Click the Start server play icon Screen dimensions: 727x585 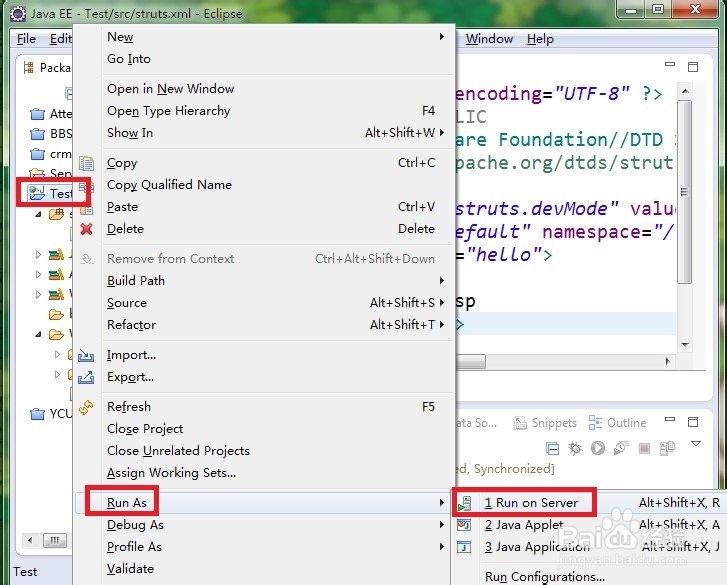click(598, 448)
